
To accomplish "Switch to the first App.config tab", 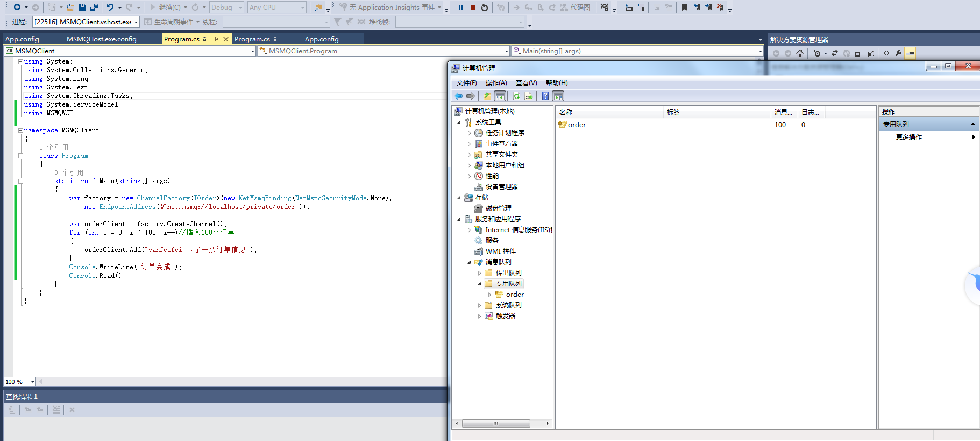I will tap(22, 39).
